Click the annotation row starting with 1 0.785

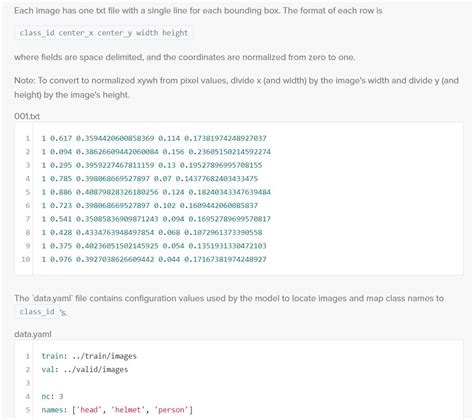point(150,179)
